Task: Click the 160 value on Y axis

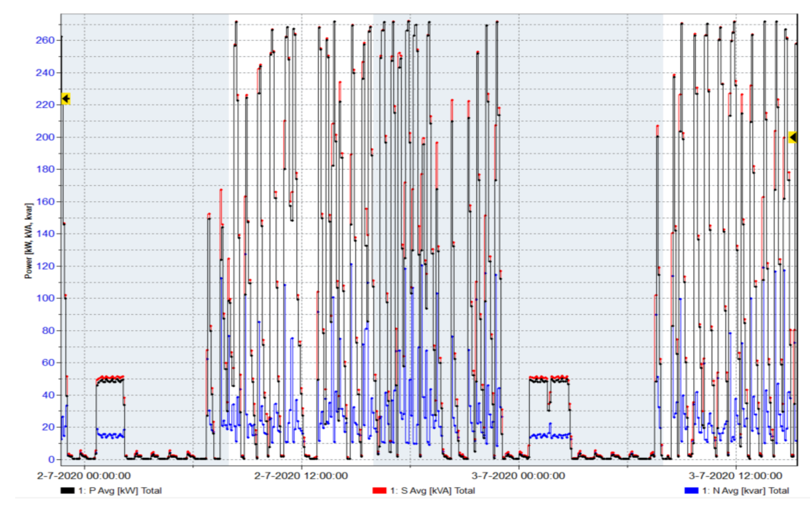Action: click(x=45, y=202)
